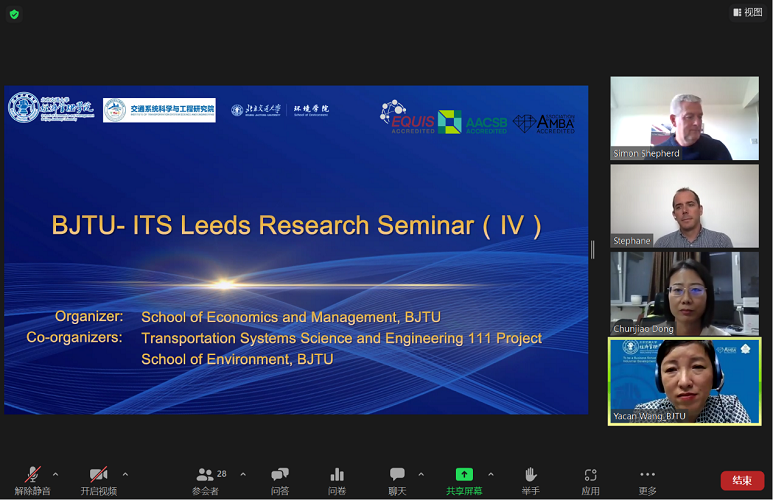Select Chunjiao Dong's video thumbnail
This screenshot has height=500, width=773.
[x=684, y=294]
